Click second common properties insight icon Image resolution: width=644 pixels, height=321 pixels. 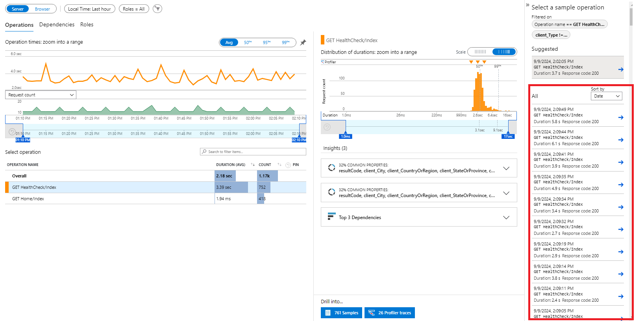331,192
